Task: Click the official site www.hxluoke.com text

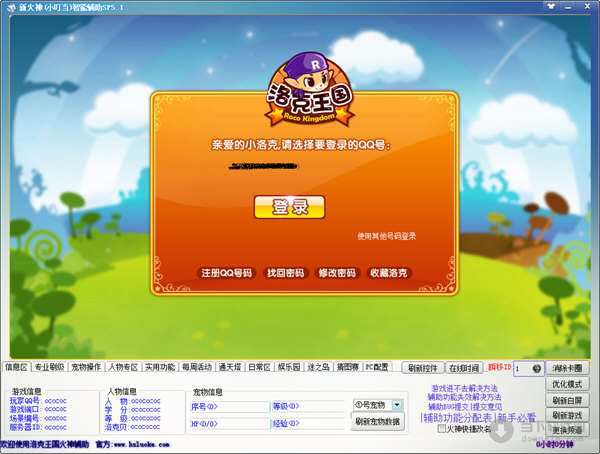Action: (142, 444)
